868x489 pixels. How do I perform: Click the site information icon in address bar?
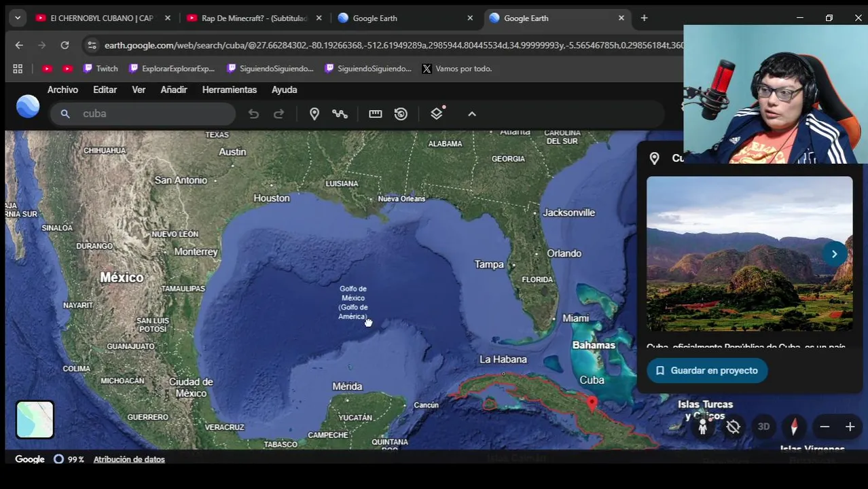(x=92, y=46)
